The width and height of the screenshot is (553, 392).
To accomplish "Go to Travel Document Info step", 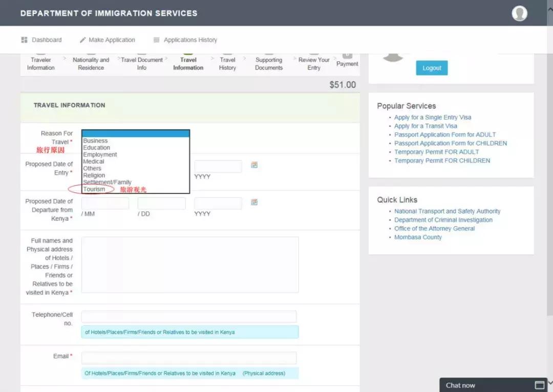I will 142,63.
